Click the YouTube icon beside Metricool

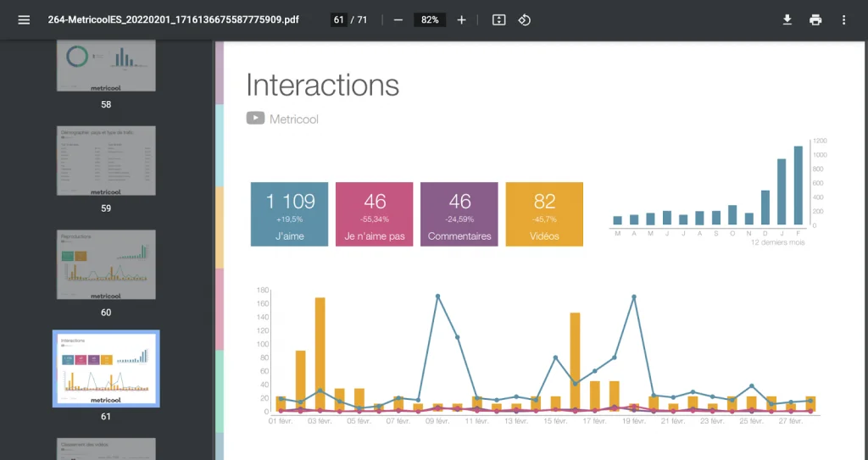coord(255,119)
